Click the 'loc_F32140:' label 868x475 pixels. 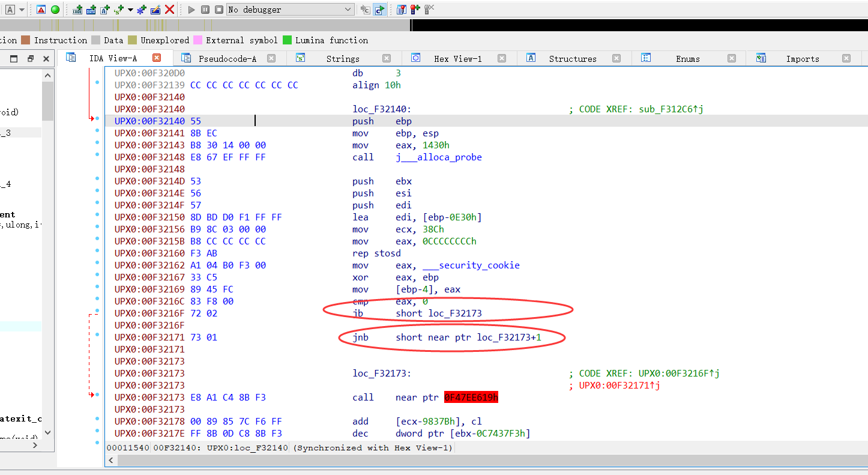coord(382,109)
